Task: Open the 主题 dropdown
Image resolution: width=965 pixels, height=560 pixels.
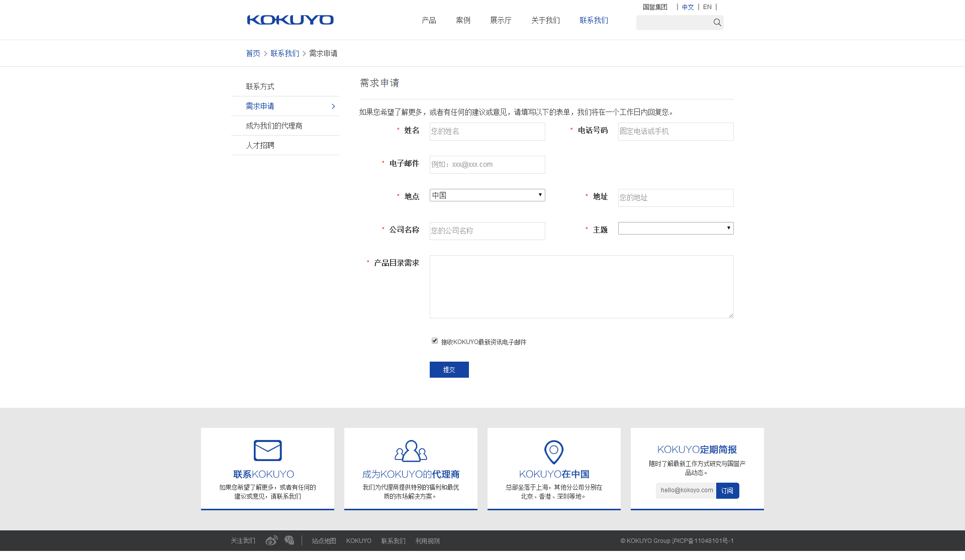Action: pos(676,229)
